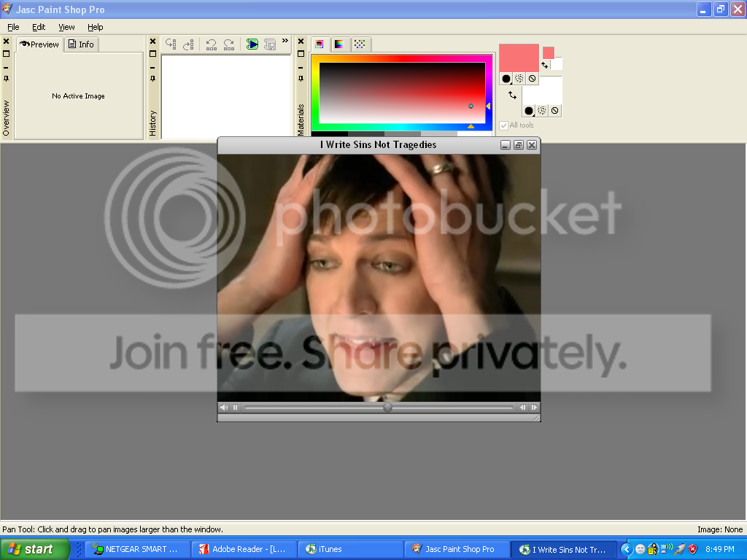Image resolution: width=747 pixels, height=560 pixels.
Task: Click the Windows Start button
Action: 35,550
